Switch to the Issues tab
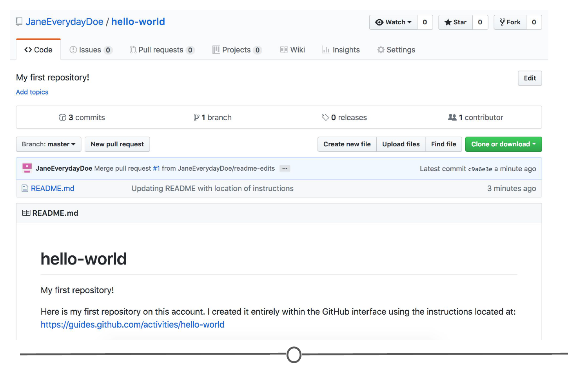This screenshot has height=368, width=588. [x=91, y=50]
